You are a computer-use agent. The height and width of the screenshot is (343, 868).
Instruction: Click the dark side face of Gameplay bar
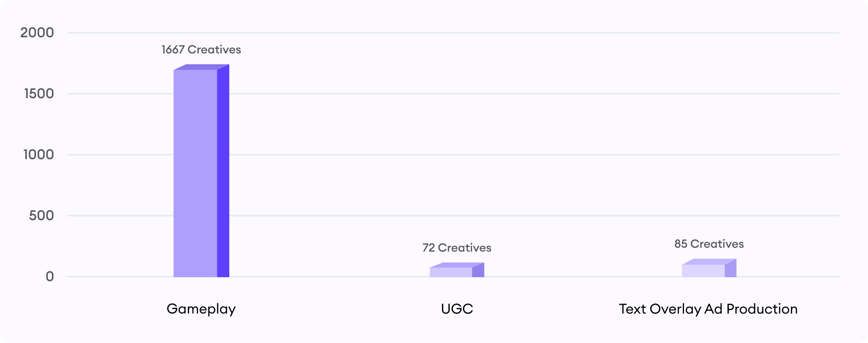click(x=223, y=171)
